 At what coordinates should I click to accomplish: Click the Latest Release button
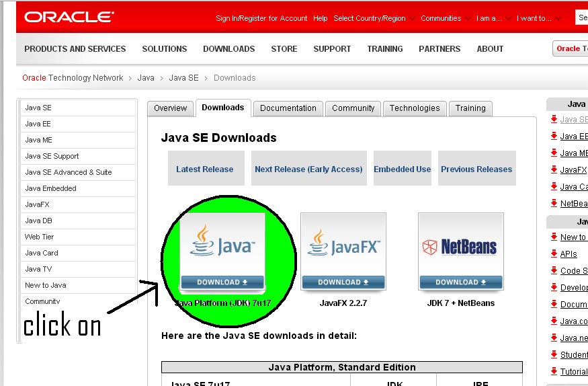click(x=206, y=168)
